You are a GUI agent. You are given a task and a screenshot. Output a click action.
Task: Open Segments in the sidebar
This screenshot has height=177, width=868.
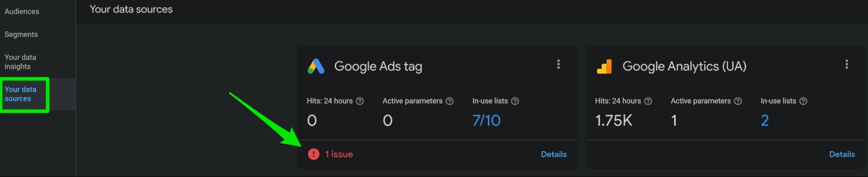(x=21, y=34)
